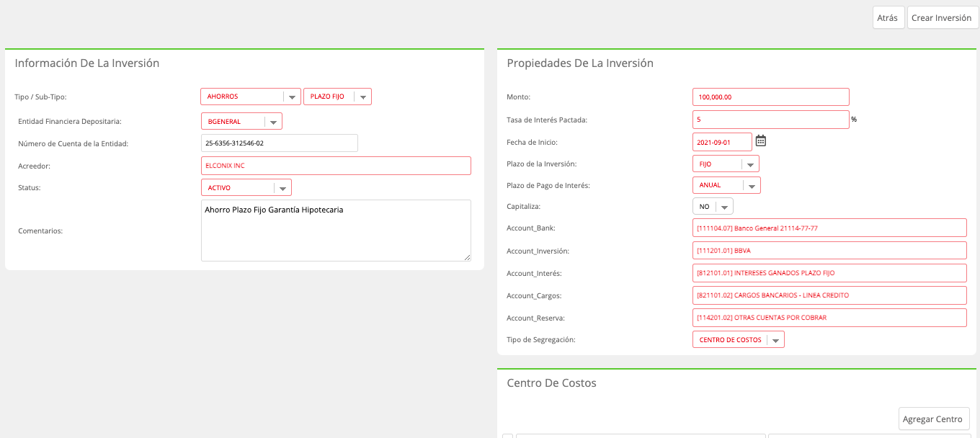This screenshot has height=438, width=980.
Task: Open the AHORROS type dropdown
Action: [x=251, y=97]
